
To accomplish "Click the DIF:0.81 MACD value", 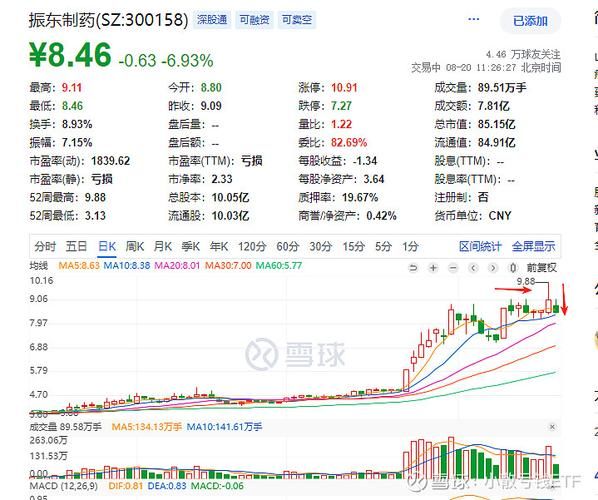I will (125, 486).
